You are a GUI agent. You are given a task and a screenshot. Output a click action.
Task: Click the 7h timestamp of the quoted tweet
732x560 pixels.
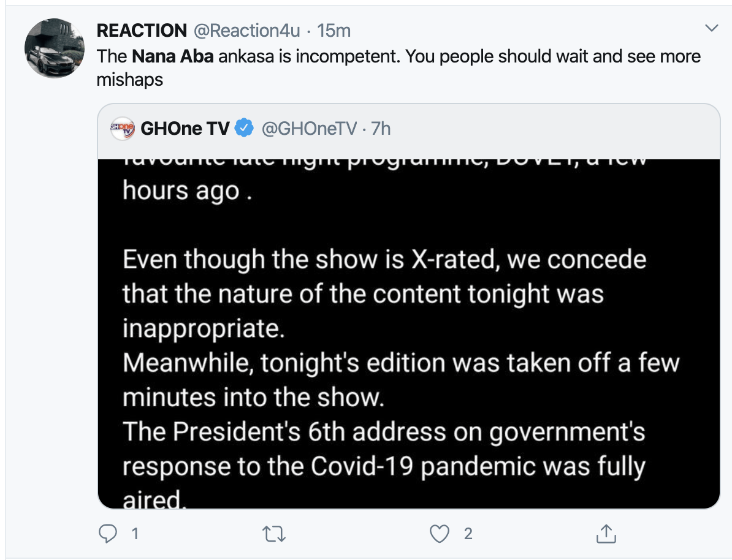pyautogui.click(x=381, y=128)
